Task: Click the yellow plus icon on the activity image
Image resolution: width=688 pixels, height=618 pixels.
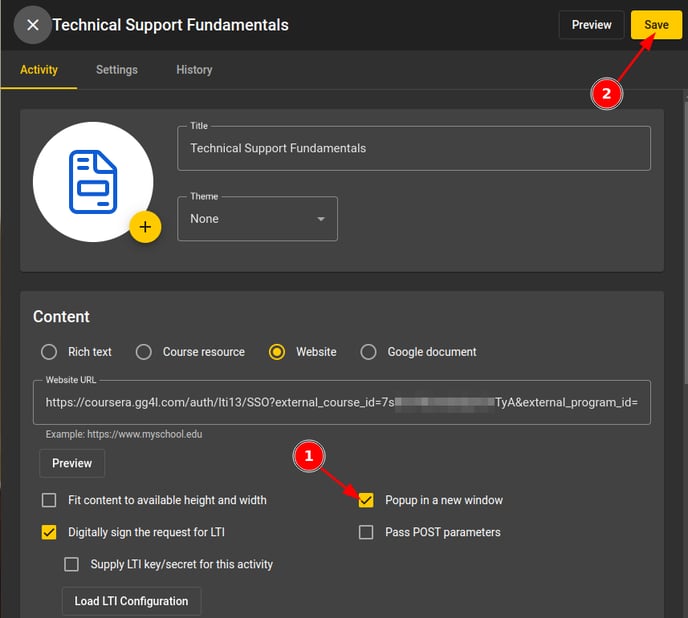Action: pos(145,227)
